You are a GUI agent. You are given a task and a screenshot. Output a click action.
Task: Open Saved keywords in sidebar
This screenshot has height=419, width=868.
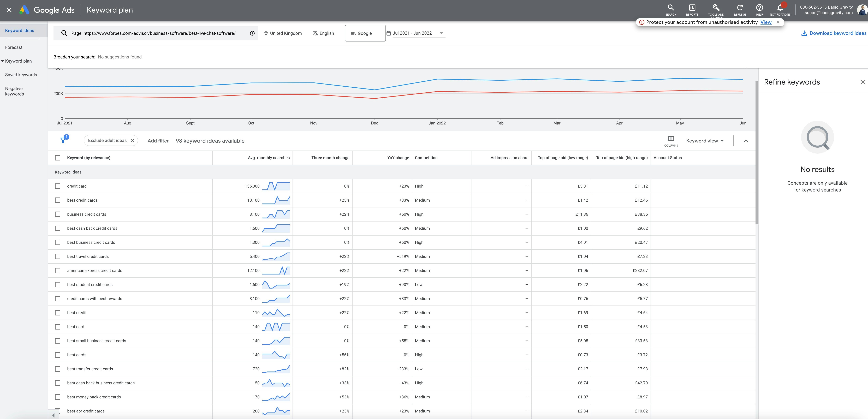(21, 75)
